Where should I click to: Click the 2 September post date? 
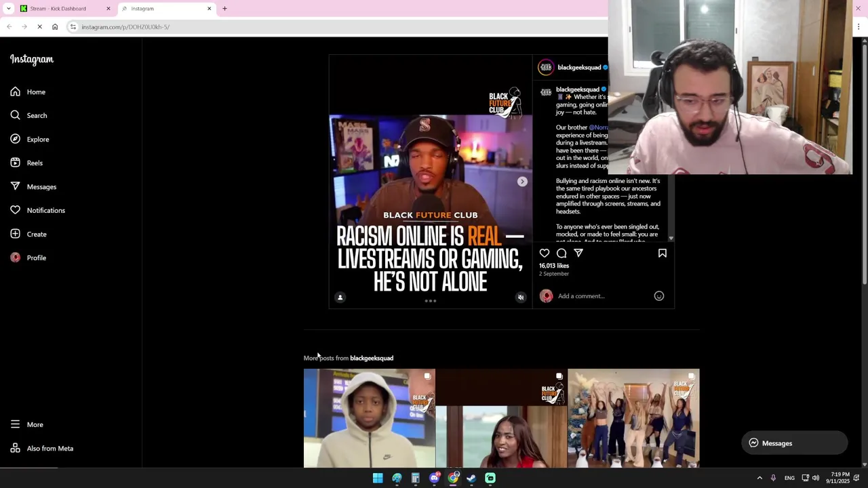(x=554, y=274)
